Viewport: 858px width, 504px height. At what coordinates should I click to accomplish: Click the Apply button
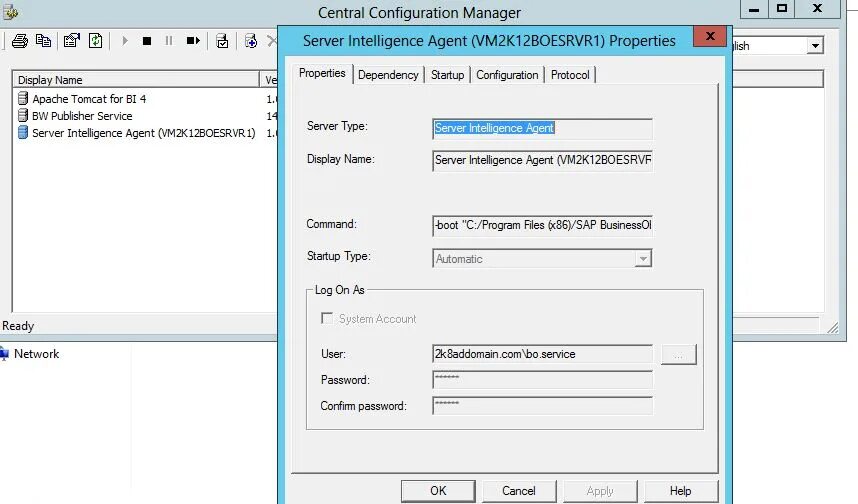[600, 491]
